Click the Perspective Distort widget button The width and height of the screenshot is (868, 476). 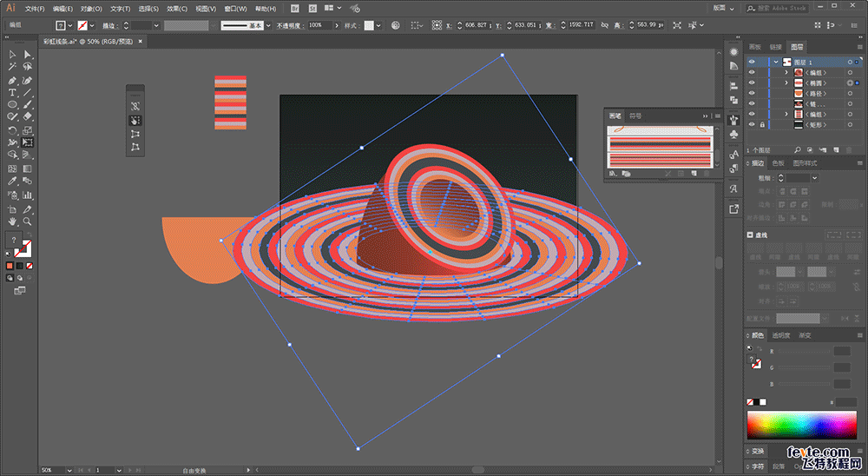135,134
